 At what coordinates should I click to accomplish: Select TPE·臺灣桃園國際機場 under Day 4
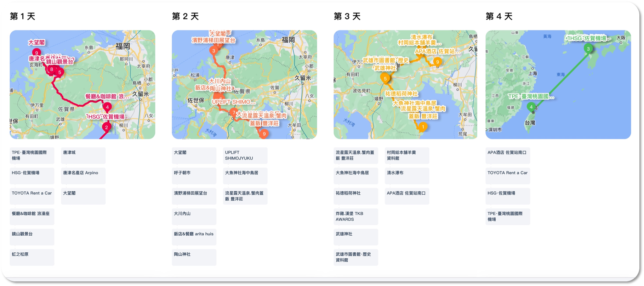coord(508,217)
